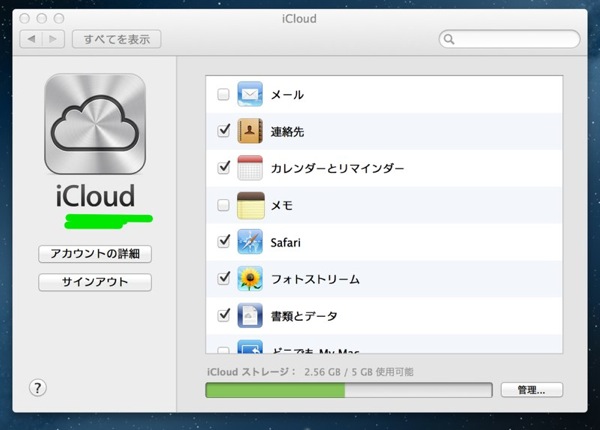This screenshot has height=430, width=600.
Task: Click the サインアウト sign out button
Action: [x=95, y=282]
